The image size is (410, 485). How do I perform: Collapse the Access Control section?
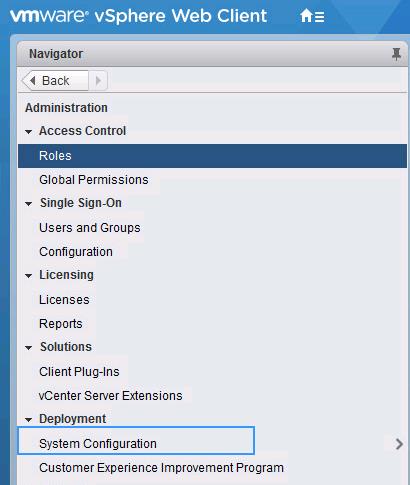point(29,132)
